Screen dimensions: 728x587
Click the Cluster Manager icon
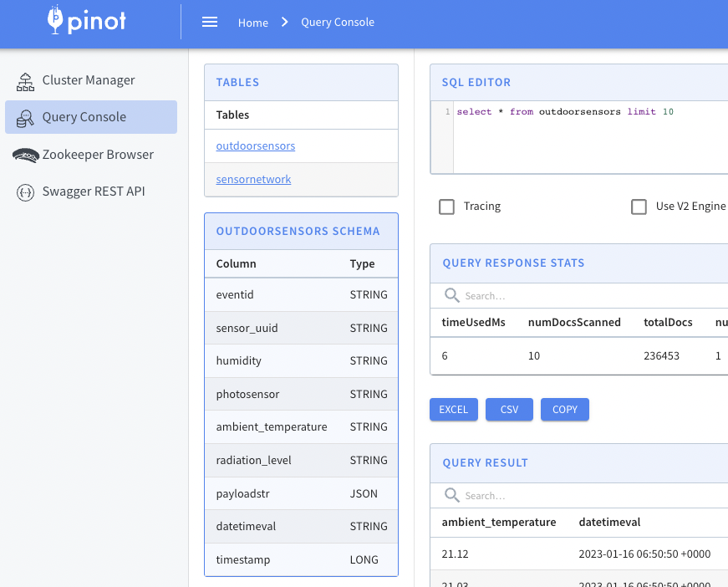point(25,81)
